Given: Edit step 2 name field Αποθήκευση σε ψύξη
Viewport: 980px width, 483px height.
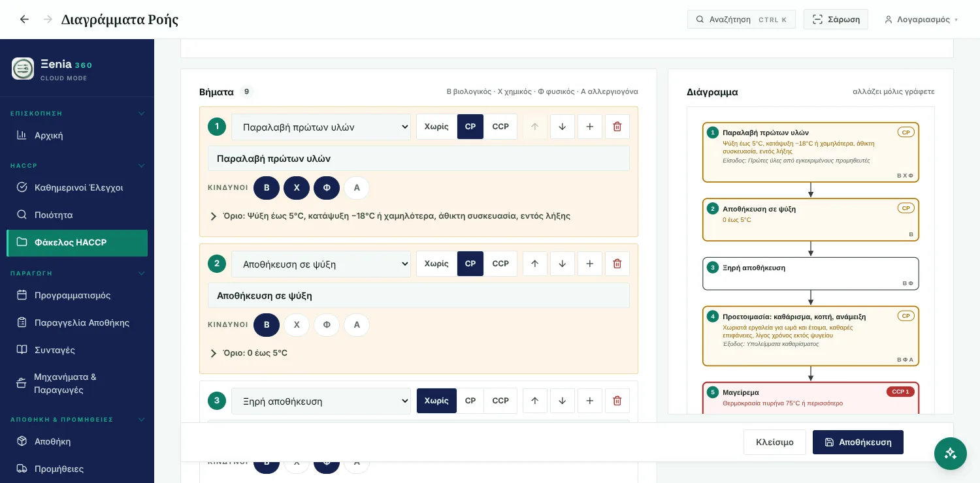Looking at the screenshot, I should click(x=419, y=296).
